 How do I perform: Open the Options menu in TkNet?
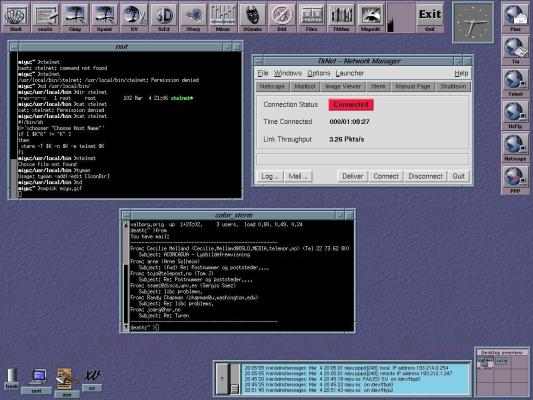[x=319, y=73]
